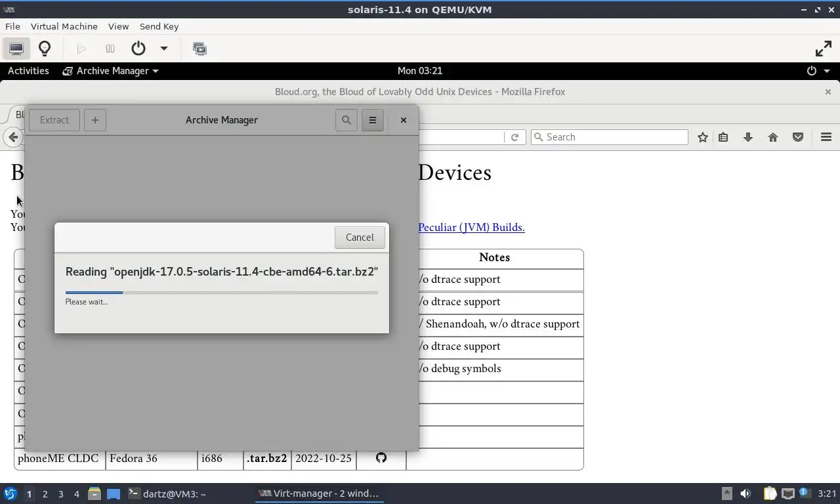Open the clipboard tray icon
This screenshot has width=840, height=504.
coord(770,493)
